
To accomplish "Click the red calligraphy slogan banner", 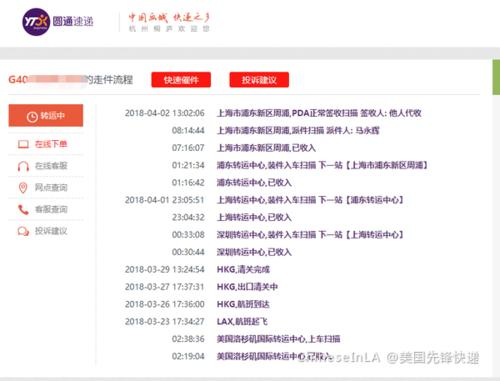I will (169, 22).
